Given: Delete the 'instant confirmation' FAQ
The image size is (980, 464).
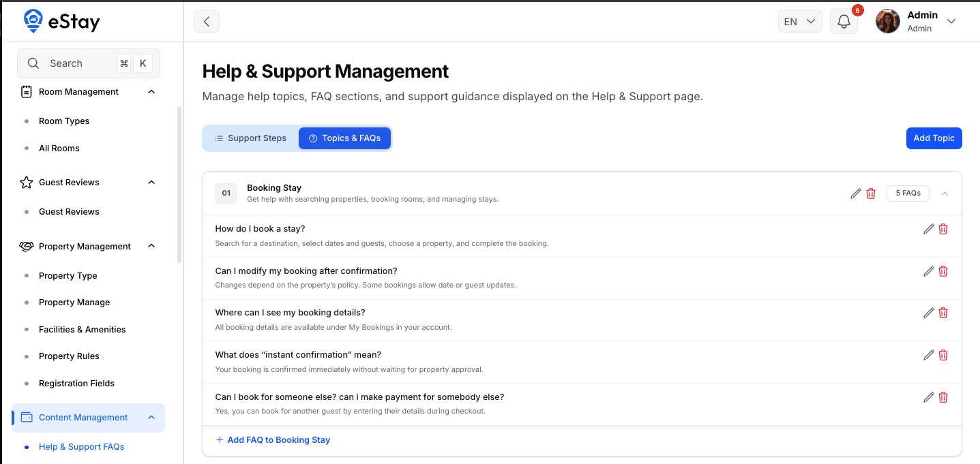Looking at the screenshot, I should [x=943, y=355].
